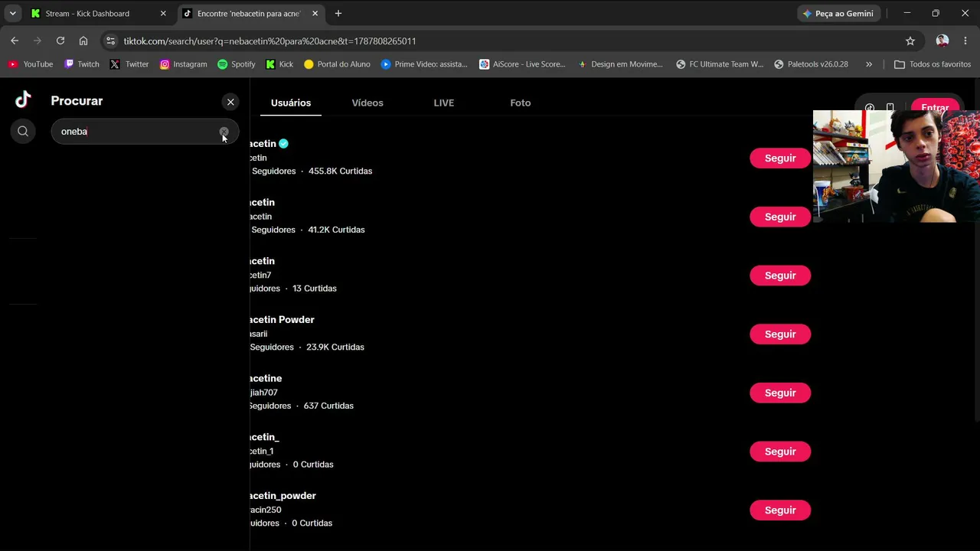The image size is (980, 551).
Task: Click the '637 Curtidas' text
Action: pos(328,406)
